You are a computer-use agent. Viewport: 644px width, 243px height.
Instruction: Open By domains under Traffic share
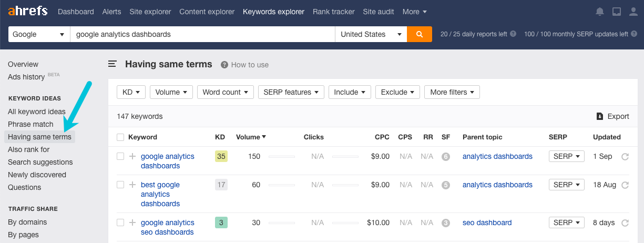(x=27, y=222)
